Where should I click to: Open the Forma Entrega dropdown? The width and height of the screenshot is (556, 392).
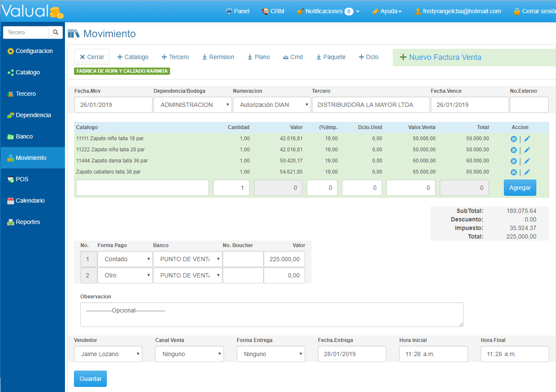[271, 354]
